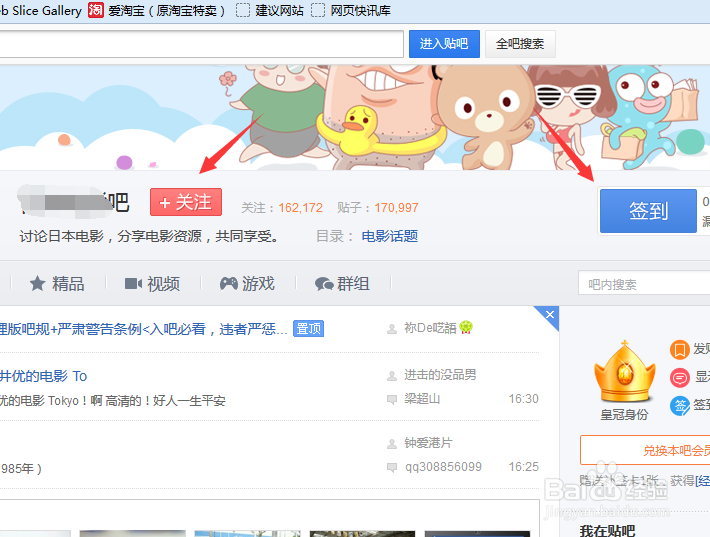Click the 16:30 reply time
710x537 pixels.
tap(523, 399)
